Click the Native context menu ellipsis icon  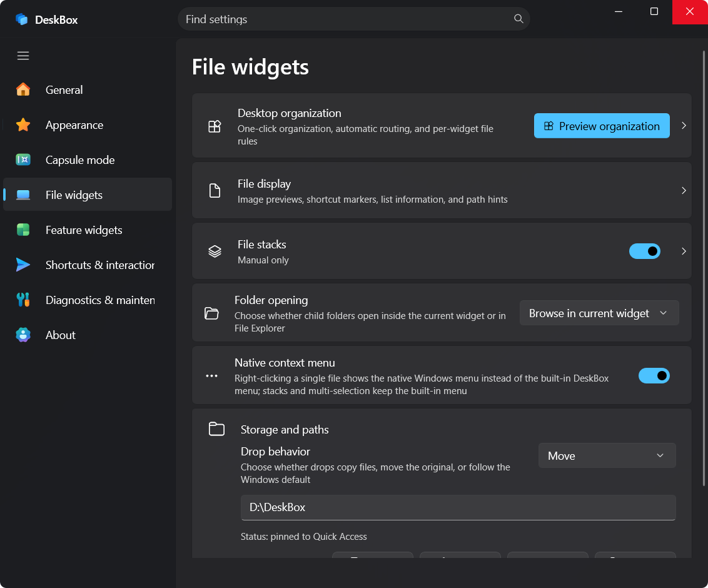pos(211,376)
